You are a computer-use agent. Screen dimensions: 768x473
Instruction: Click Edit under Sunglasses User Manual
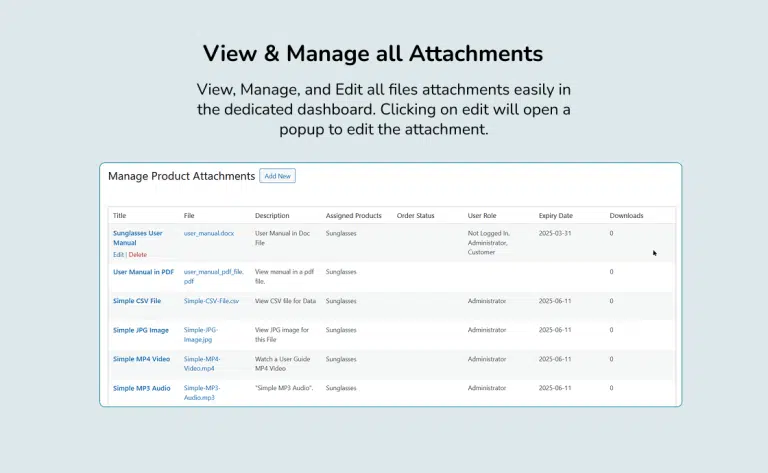118,254
